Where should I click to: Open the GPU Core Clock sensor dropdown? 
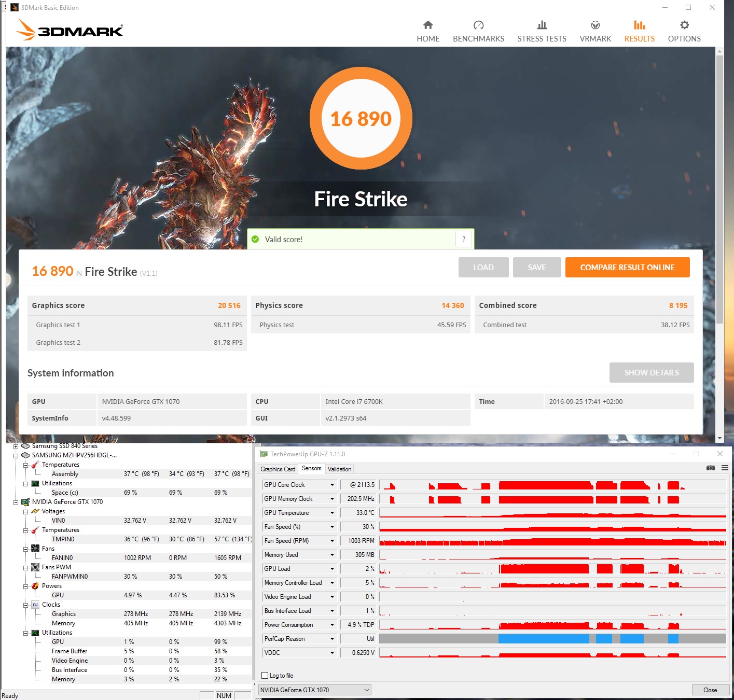332,485
